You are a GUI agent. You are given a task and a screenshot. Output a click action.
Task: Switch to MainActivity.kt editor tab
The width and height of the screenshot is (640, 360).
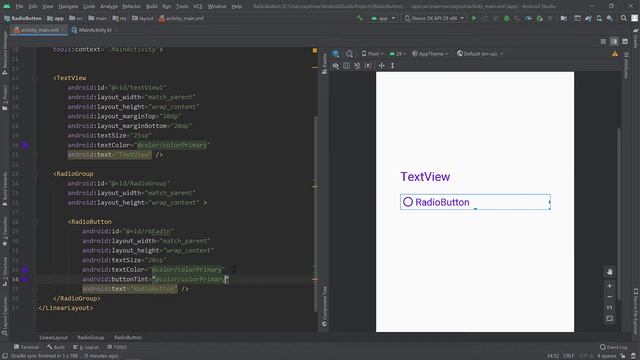(95, 30)
